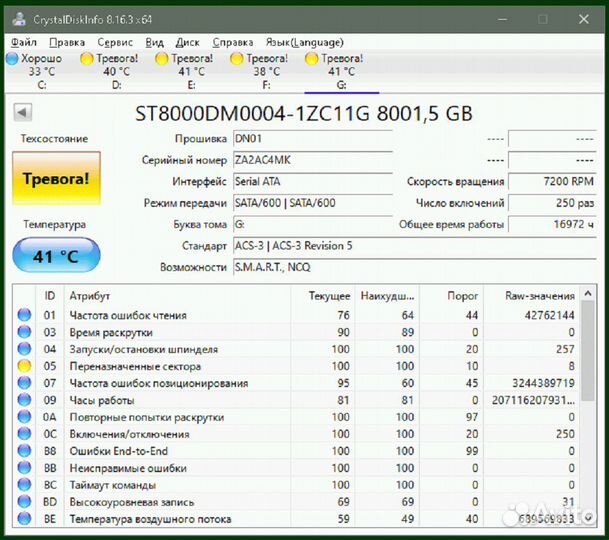The height and width of the screenshot is (540, 609).
Task: Click rotation rate value 7200 RPM
Action: coord(552,181)
